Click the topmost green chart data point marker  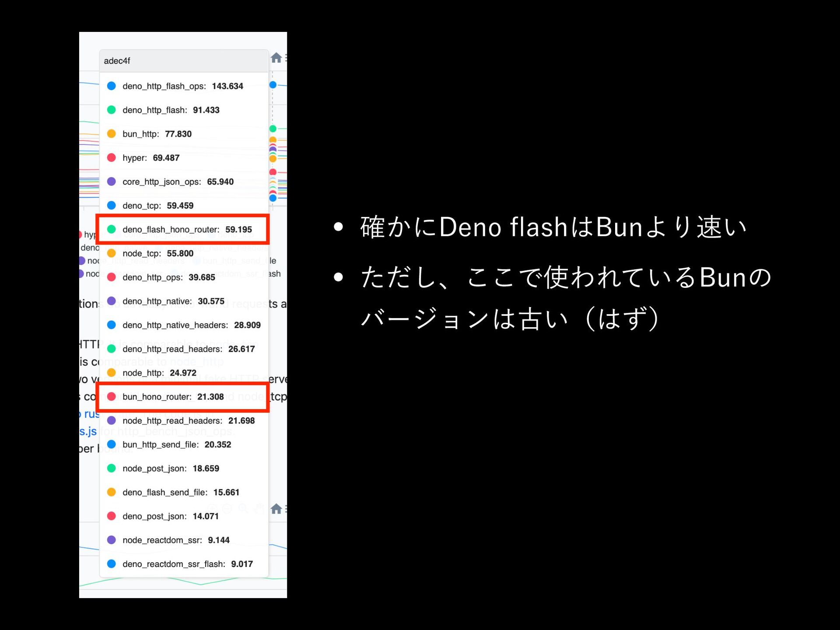[273, 128]
